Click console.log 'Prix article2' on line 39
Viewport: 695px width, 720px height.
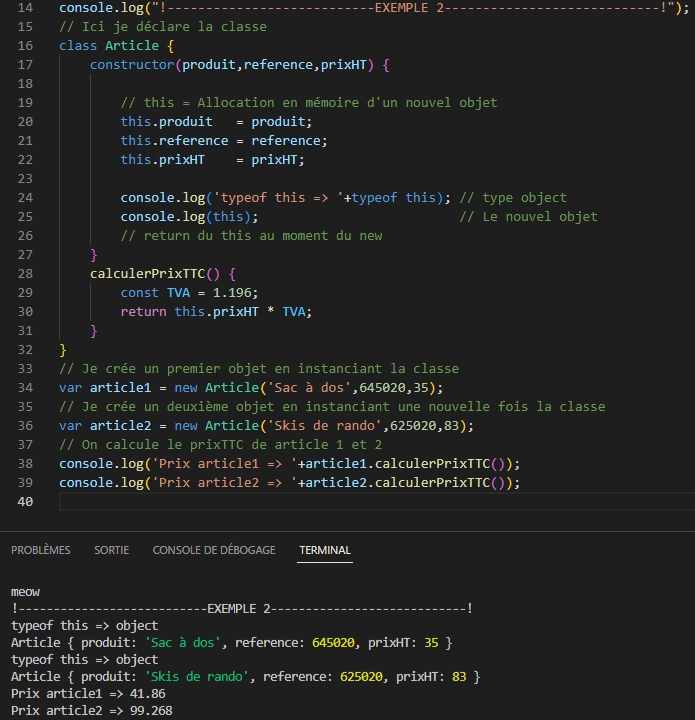click(290, 483)
